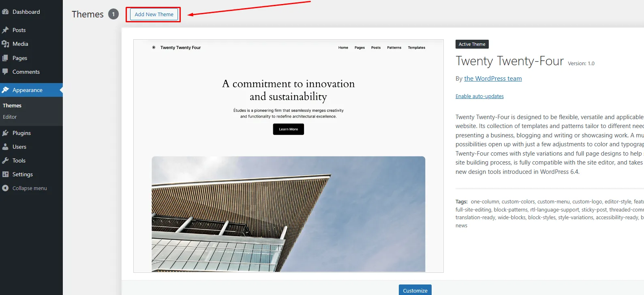The image size is (644, 295).
Task: Click the Comments speech bubble icon
Action: [x=5, y=72]
